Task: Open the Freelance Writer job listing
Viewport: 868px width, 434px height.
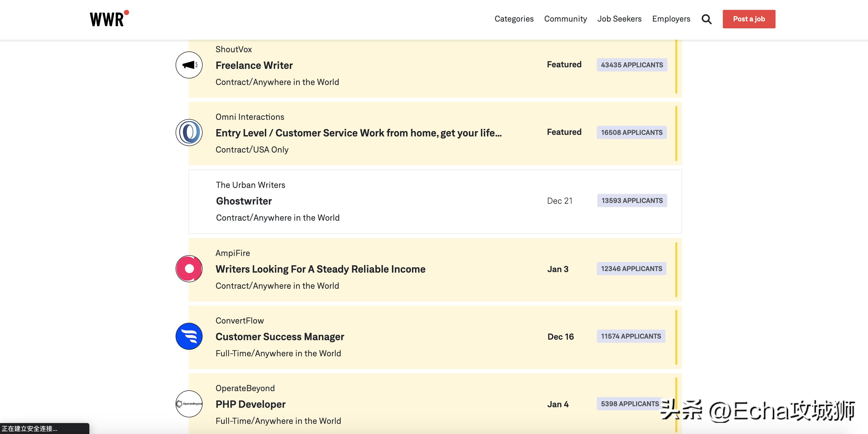Action: [254, 65]
